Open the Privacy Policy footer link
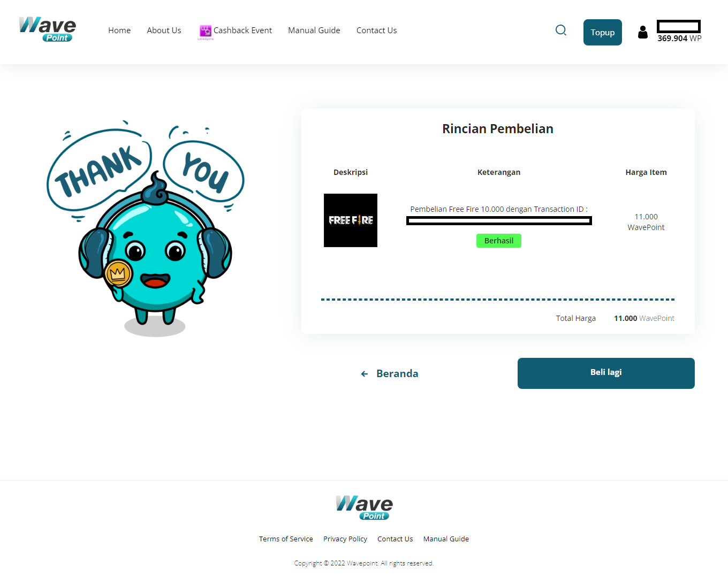The image size is (728, 582). coord(345,539)
